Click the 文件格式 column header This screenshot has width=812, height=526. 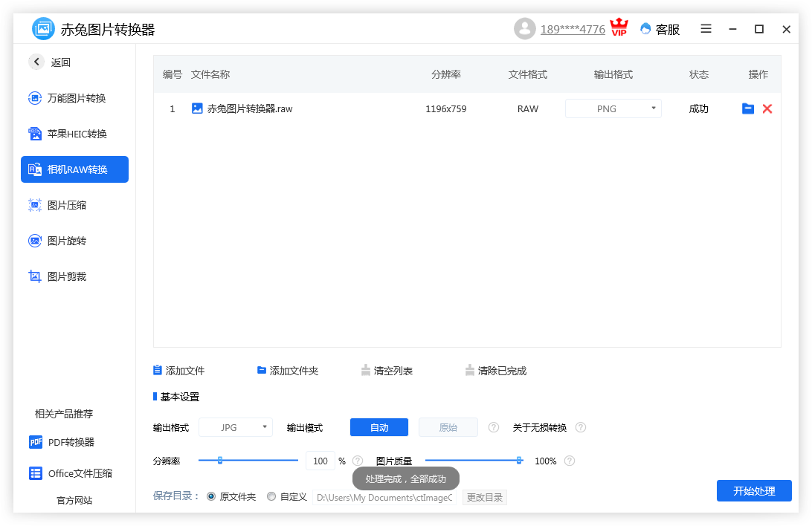(528, 74)
